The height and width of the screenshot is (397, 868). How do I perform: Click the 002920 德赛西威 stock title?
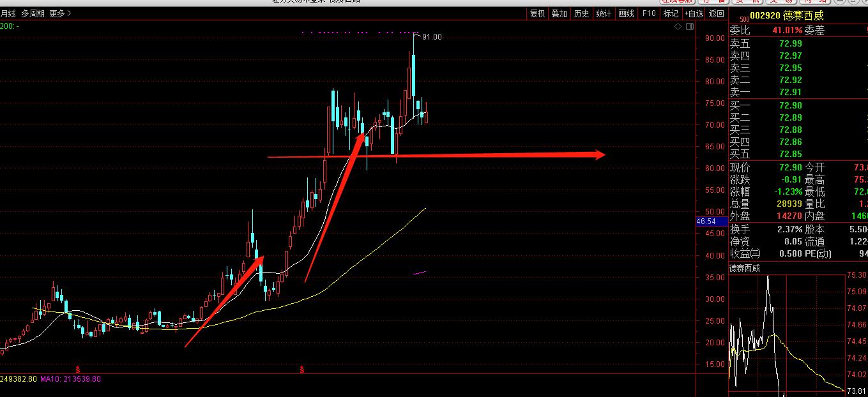pos(787,16)
